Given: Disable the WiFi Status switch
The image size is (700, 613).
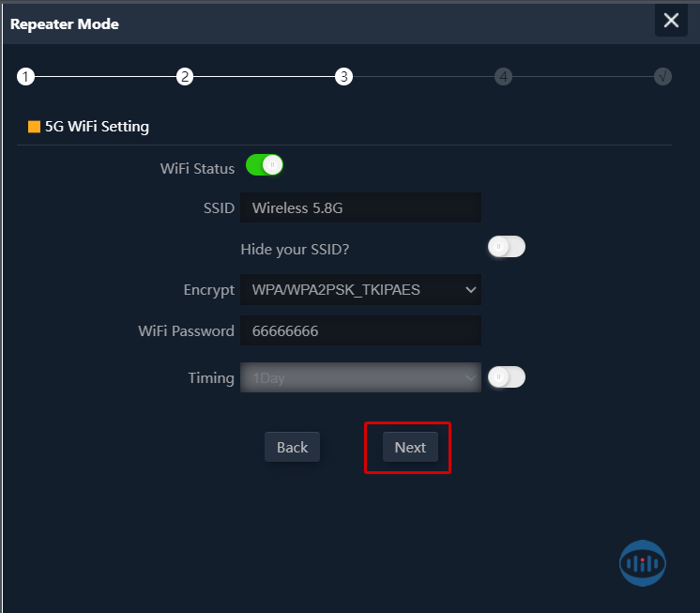Looking at the screenshot, I should (264, 166).
